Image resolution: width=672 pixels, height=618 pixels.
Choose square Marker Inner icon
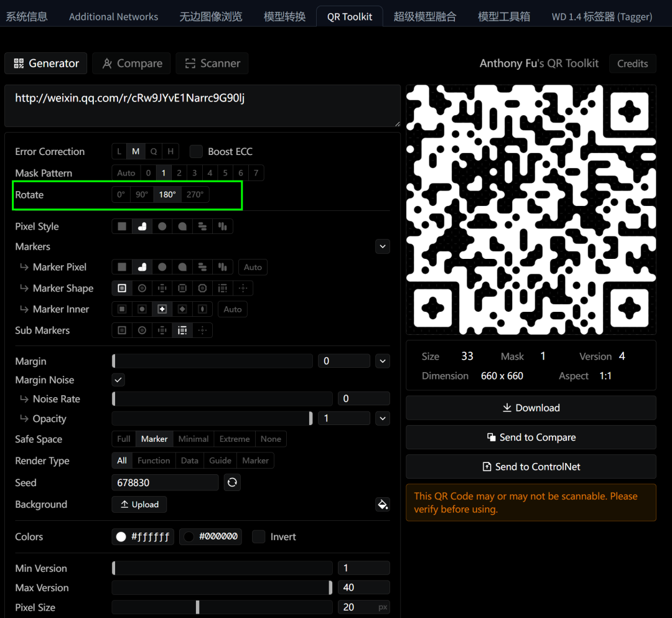coord(122,309)
